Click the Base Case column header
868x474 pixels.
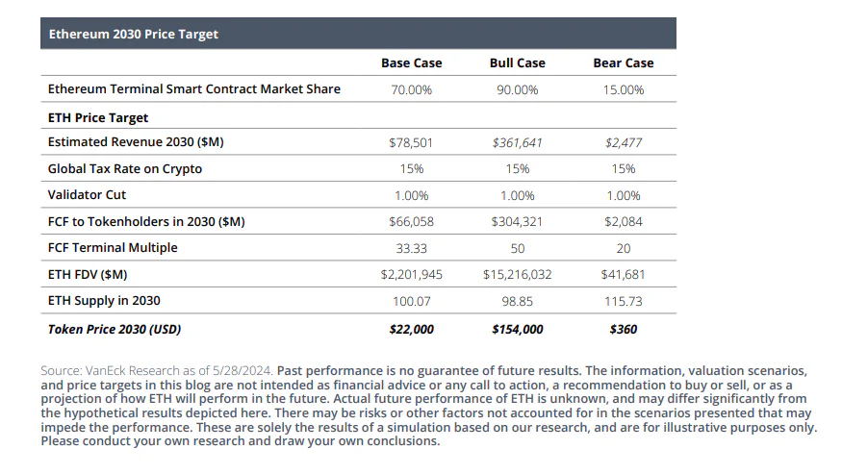pyautogui.click(x=411, y=62)
